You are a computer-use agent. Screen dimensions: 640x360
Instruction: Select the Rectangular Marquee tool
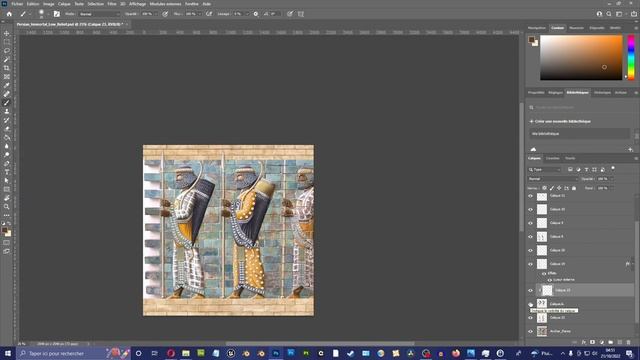(x=7, y=42)
